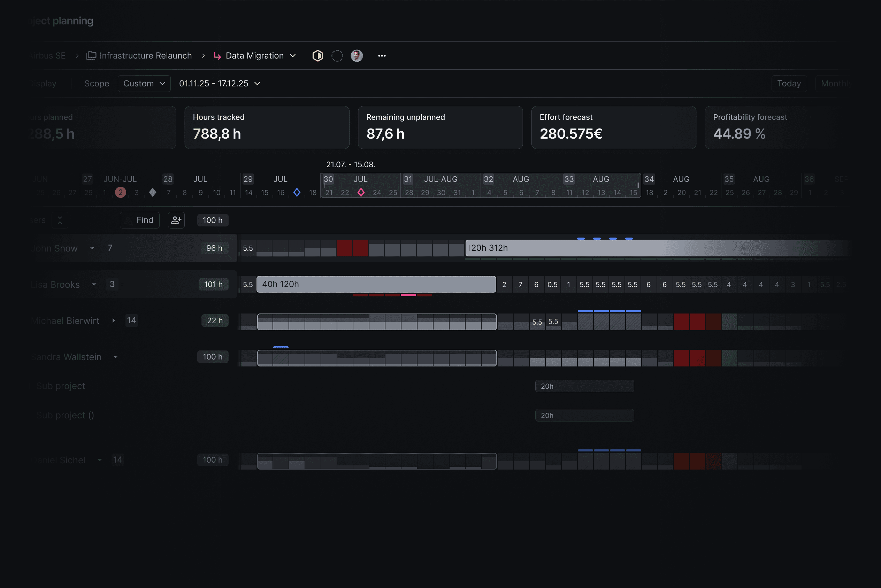Go to Infrastructure Relaunch breadcrumb

(x=146, y=56)
